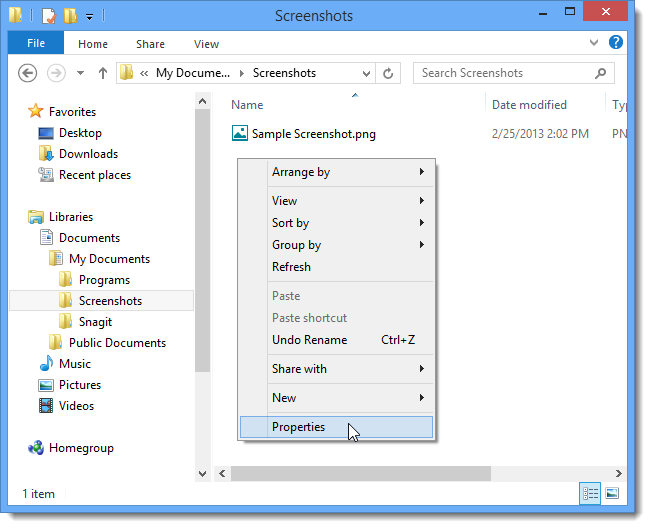This screenshot has width=650, height=528.
Task: Open the Pictures library
Action: pyautogui.click(x=80, y=385)
